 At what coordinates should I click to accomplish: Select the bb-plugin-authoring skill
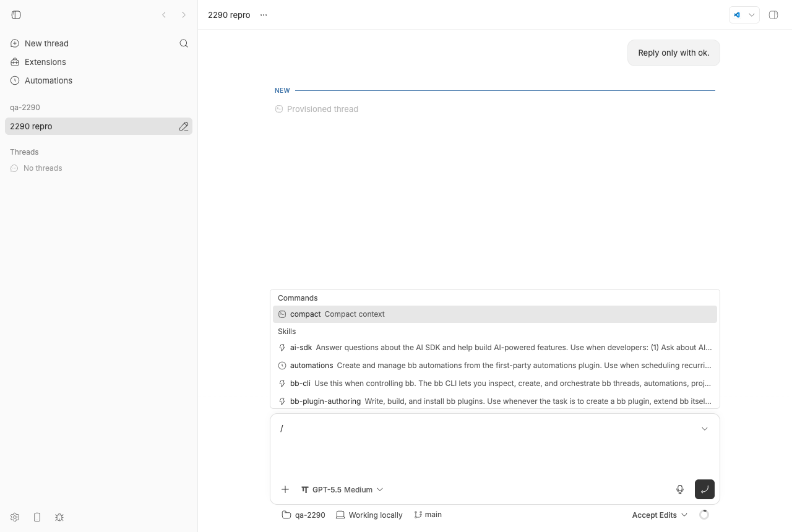495,401
